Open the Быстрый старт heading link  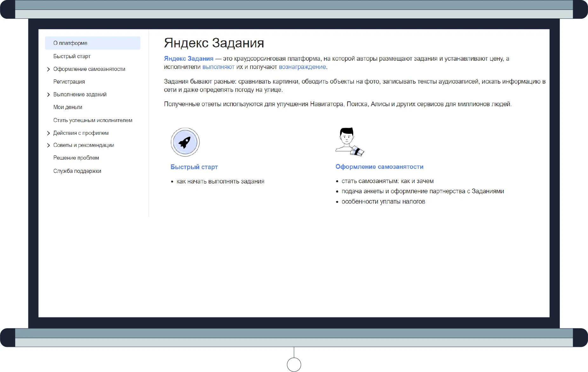click(194, 167)
